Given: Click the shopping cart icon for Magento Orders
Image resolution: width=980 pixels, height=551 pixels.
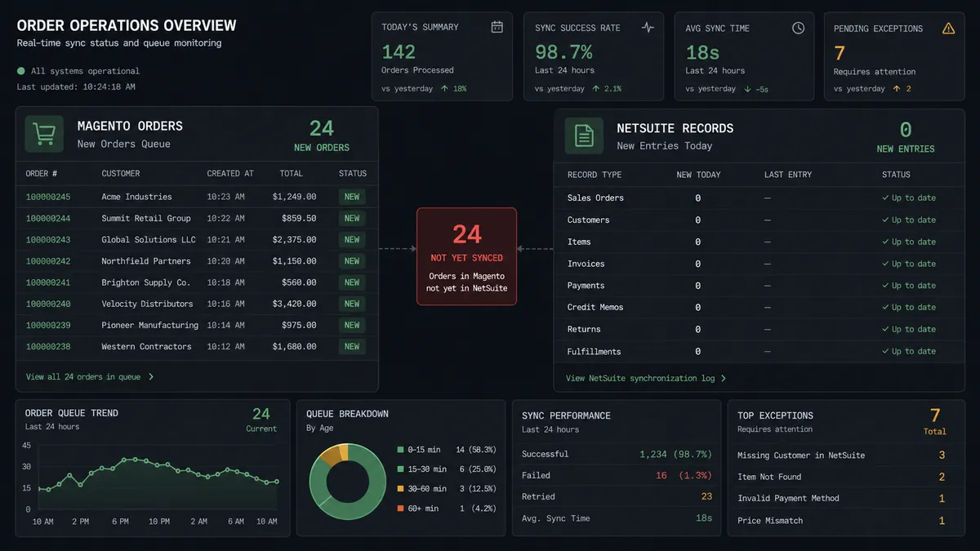Looking at the screenshot, I should point(44,134).
